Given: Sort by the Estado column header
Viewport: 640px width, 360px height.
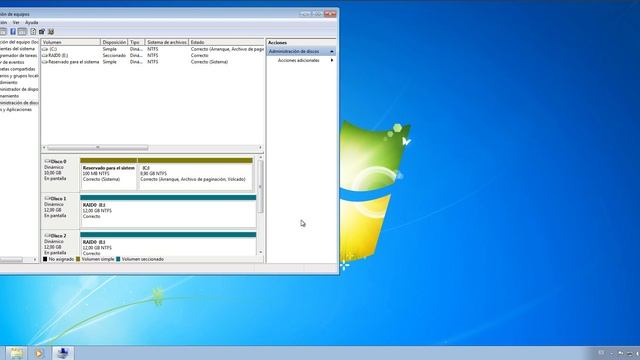Looking at the screenshot, I should 226,42.
